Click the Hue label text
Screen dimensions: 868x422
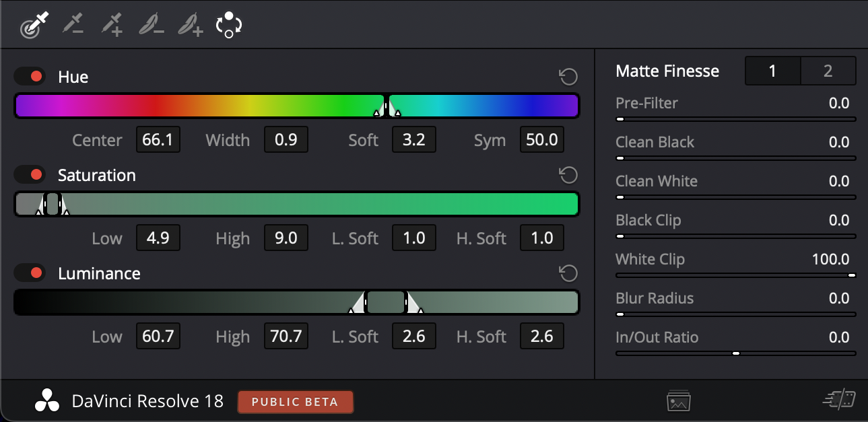coord(73,77)
